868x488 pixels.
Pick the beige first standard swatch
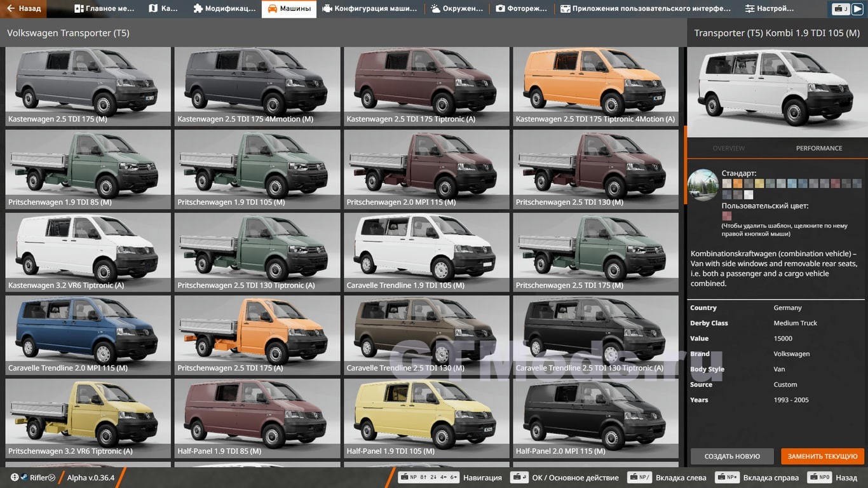pos(727,184)
